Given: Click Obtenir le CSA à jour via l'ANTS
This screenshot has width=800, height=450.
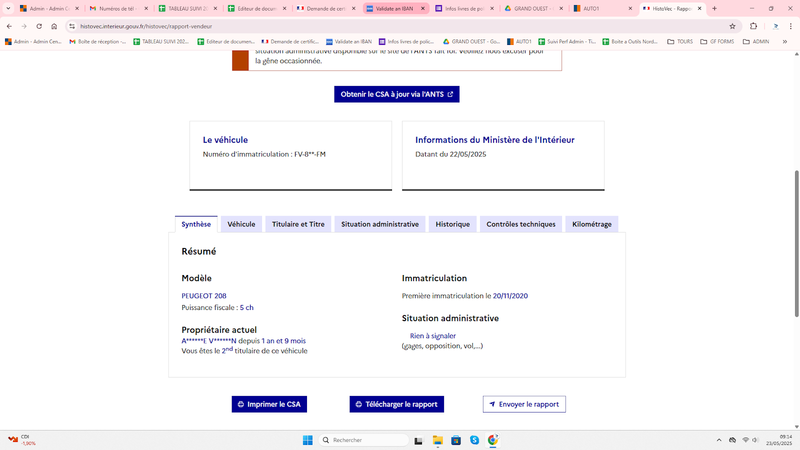Looking at the screenshot, I should click(x=397, y=94).
